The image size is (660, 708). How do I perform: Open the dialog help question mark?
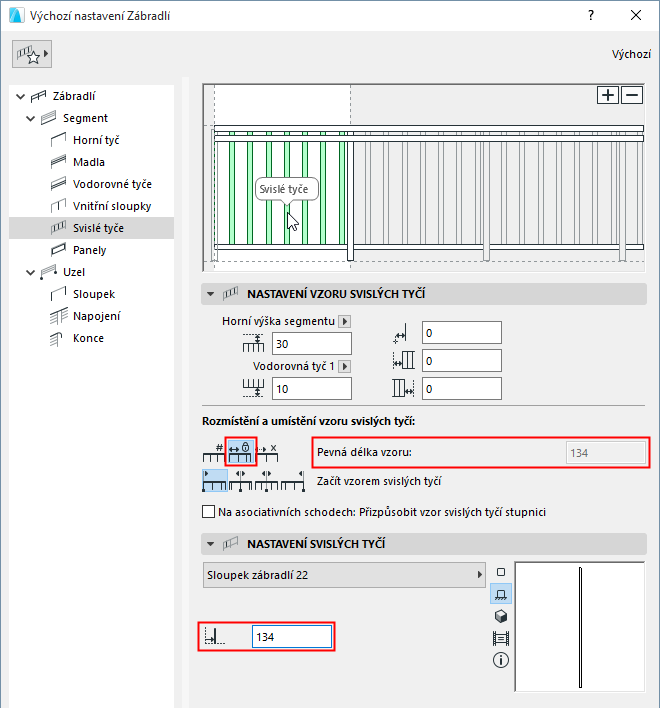click(591, 15)
